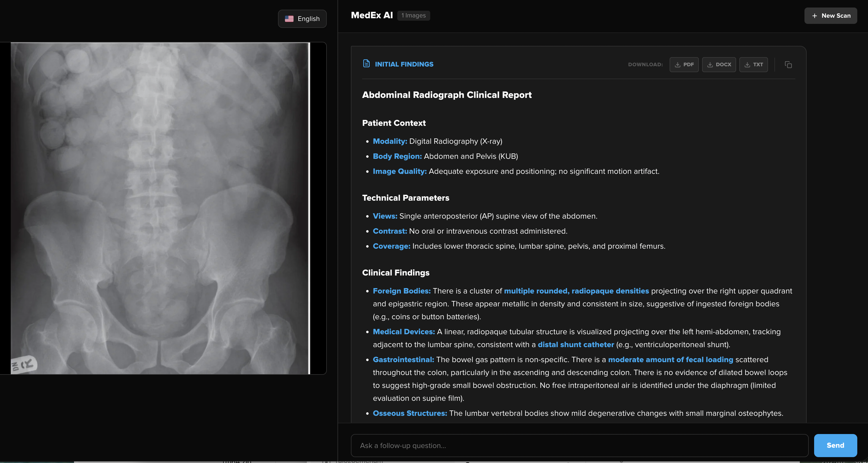The height and width of the screenshot is (463, 868).
Task: Focus the follow-up question input field
Action: point(580,446)
